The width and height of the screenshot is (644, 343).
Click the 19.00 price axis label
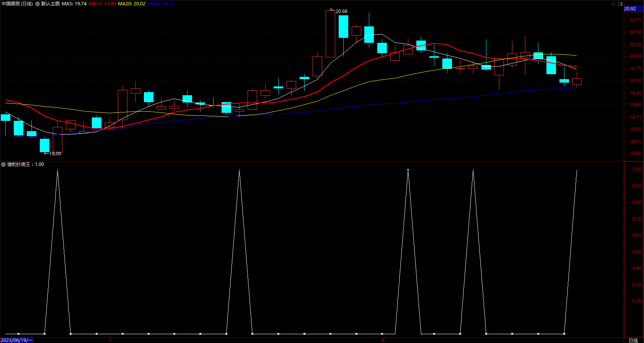pos(636,105)
